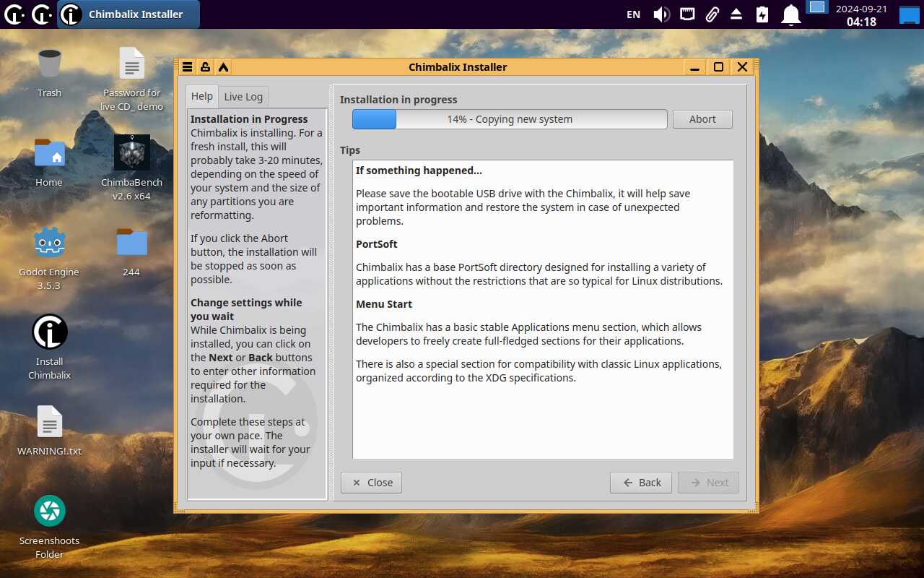Close the installer window with X icon
The image size is (924, 578).
[x=742, y=67]
